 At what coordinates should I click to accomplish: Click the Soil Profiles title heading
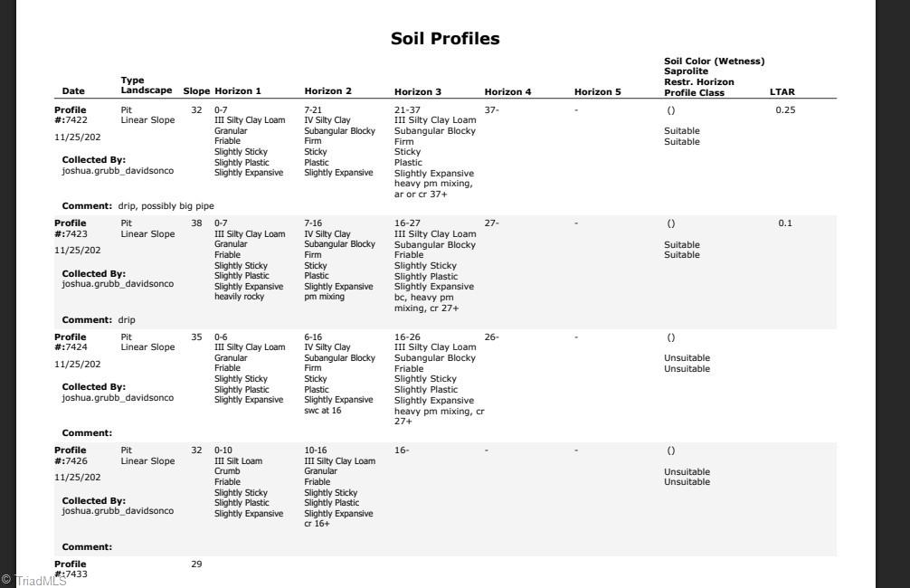[444, 39]
